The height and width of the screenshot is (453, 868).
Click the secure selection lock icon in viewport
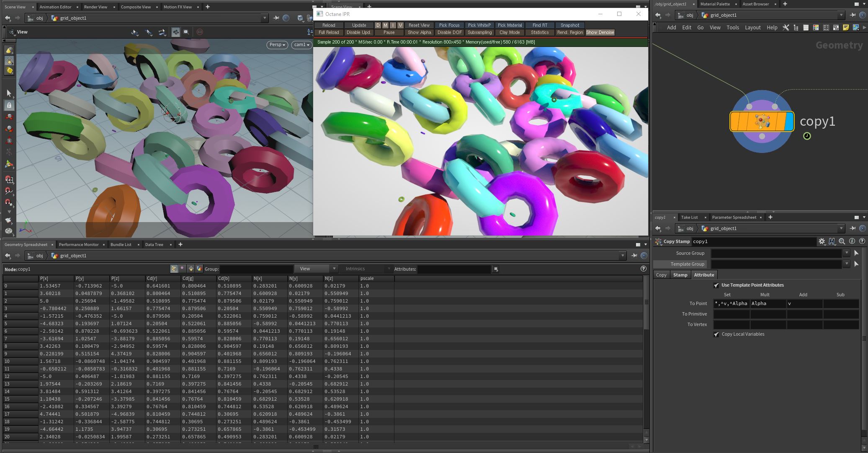click(x=9, y=105)
